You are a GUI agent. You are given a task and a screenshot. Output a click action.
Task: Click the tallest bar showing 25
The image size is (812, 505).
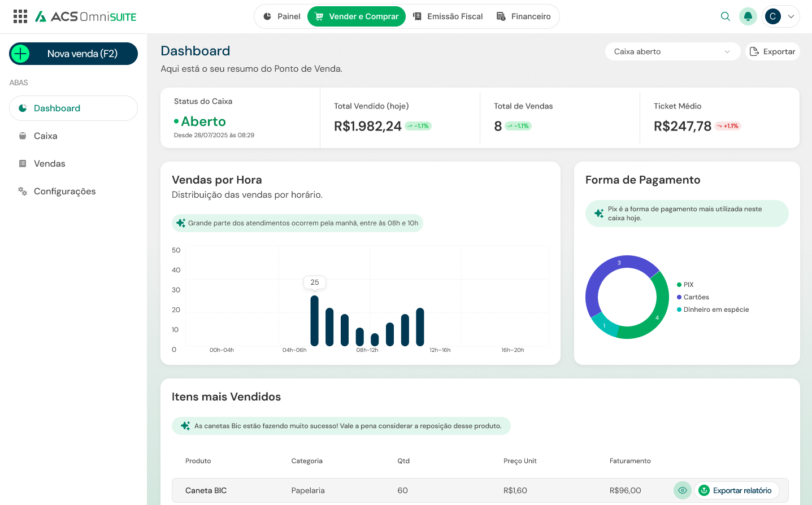pos(314,320)
